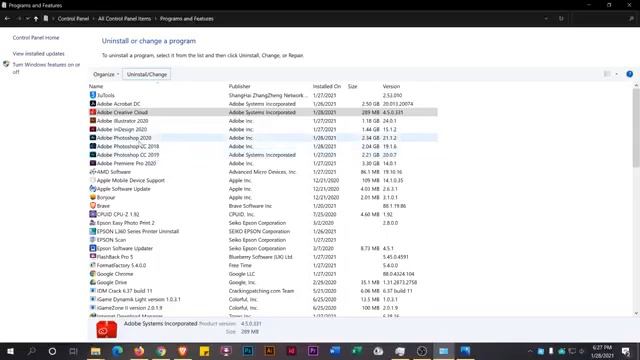
Task: Select the Adobe Acrobat DC icon
Action: pos(93,104)
